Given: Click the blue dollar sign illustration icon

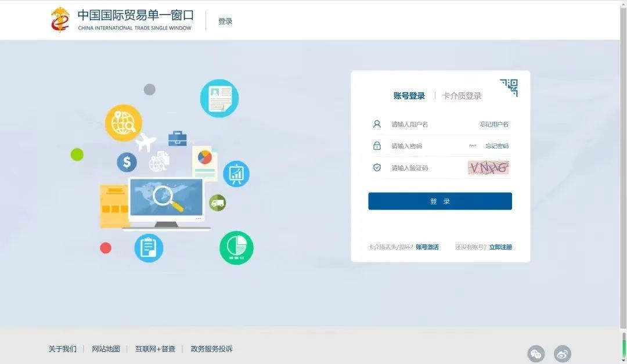Looking at the screenshot, I should pos(127,162).
